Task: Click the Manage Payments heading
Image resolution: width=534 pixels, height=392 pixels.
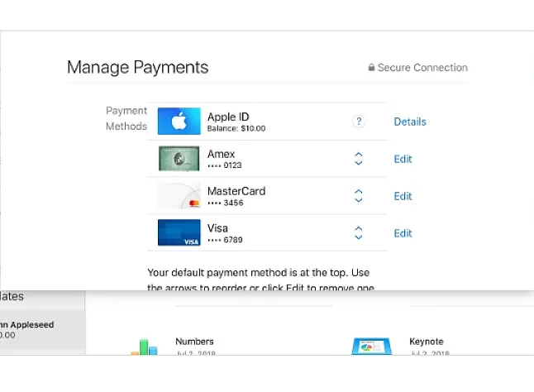Action: click(x=137, y=67)
